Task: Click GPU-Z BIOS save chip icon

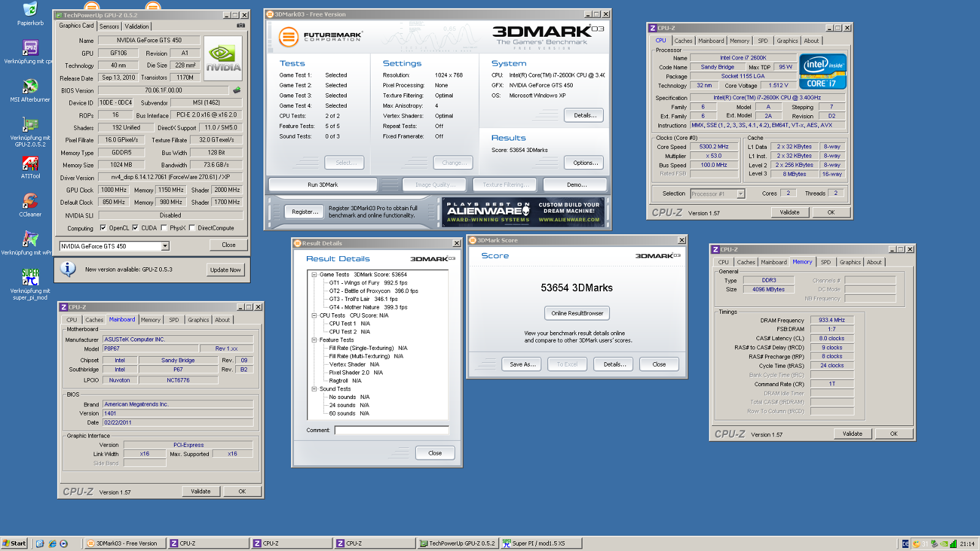Action: point(237,90)
